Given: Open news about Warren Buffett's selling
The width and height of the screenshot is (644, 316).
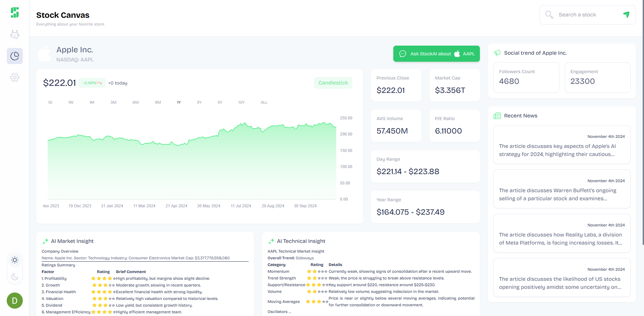Looking at the screenshot, I should tap(562, 189).
